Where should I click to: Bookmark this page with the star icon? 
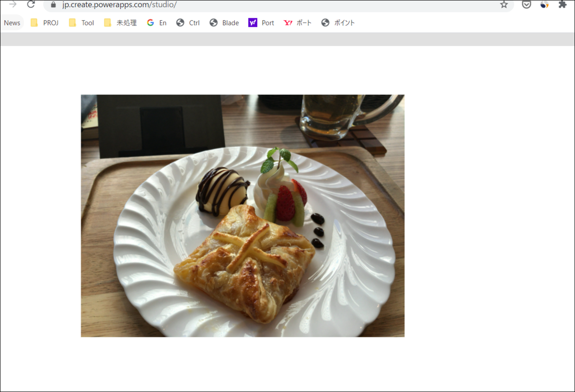504,4
